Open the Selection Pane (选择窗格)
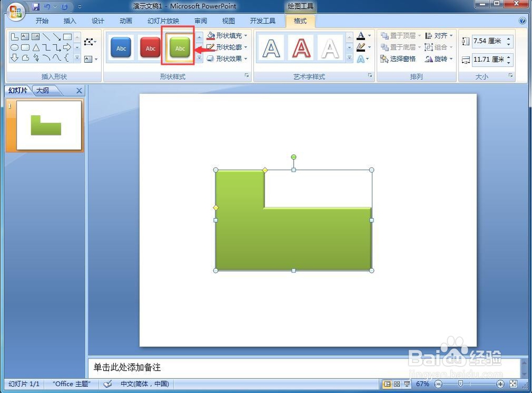 click(x=398, y=59)
